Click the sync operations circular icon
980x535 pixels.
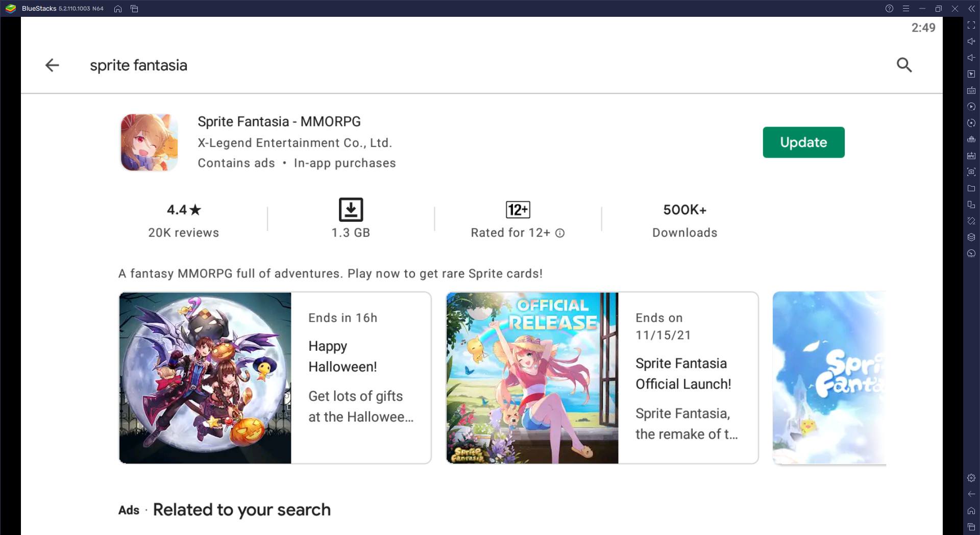pyautogui.click(x=971, y=123)
